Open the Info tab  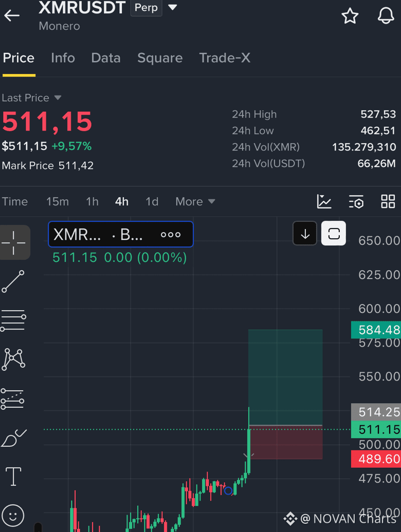click(x=63, y=58)
